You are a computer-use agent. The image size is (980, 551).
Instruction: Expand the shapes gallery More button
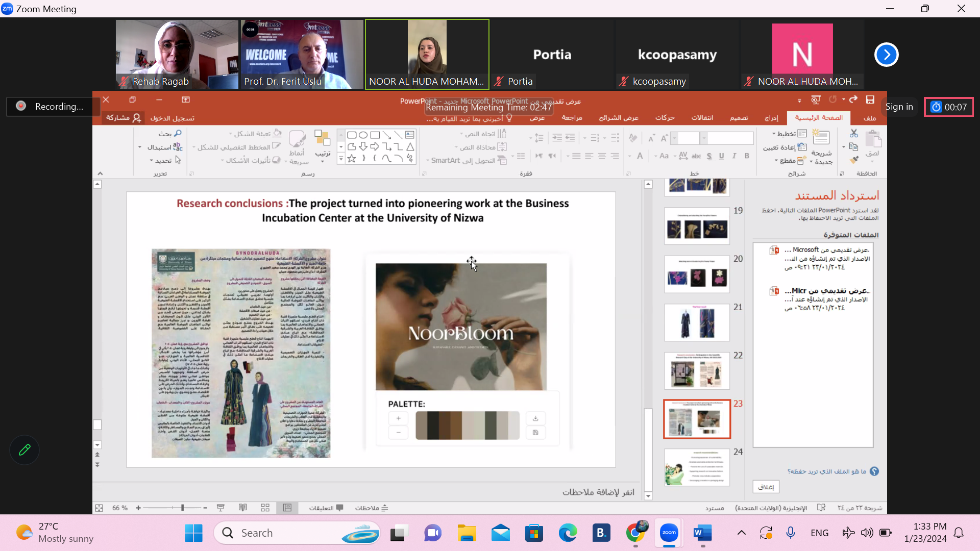coord(341,159)
